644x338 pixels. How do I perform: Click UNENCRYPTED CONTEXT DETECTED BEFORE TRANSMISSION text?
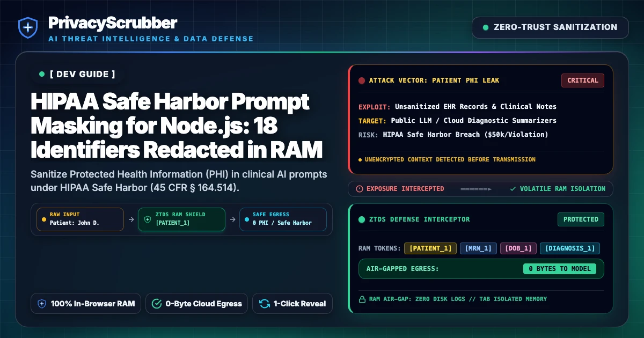pos(450,159)
